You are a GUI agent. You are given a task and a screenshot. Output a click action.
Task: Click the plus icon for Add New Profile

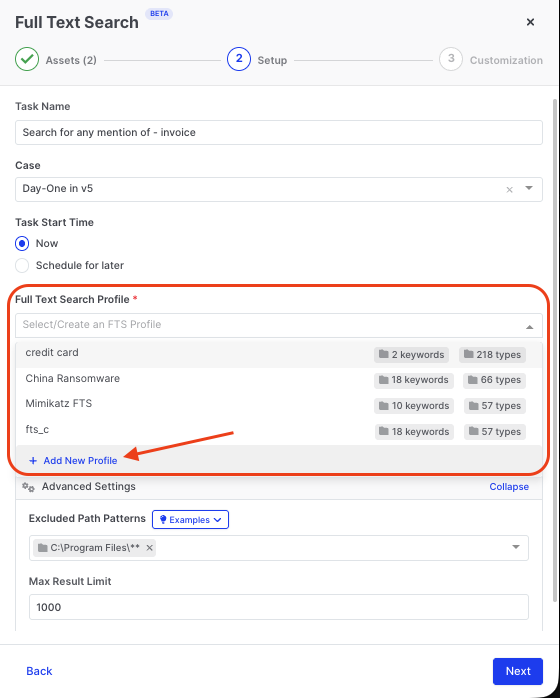pos(32,461)
